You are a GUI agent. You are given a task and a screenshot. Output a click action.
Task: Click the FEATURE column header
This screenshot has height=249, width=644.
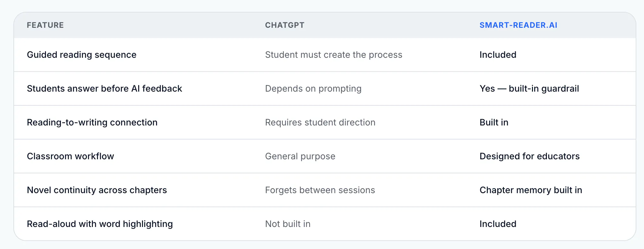[45, 25]
